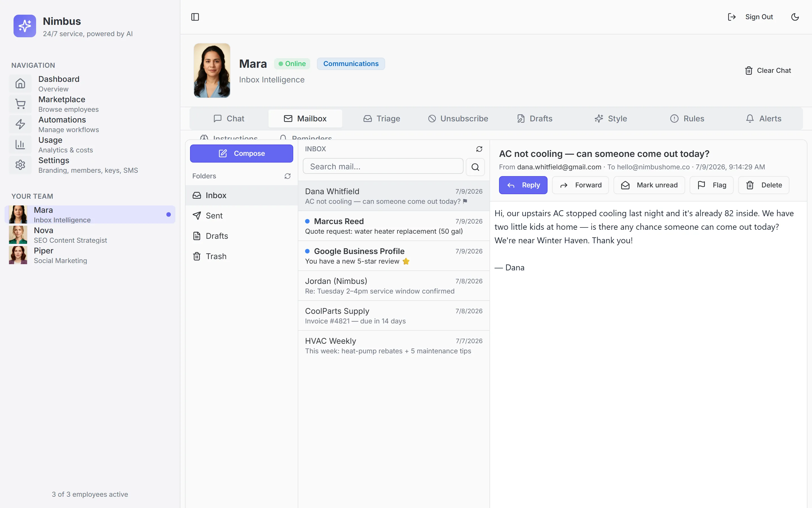The height and width of the screenshot is (508, 812).
Task: Open Google Business Profile review email
Action: tap(394, 256)
